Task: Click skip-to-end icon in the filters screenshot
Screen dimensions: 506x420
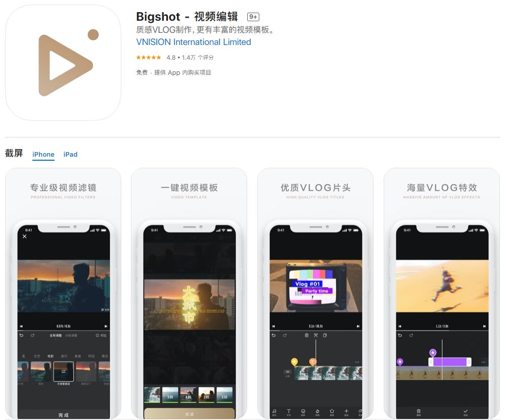Action: pos(106,326)
